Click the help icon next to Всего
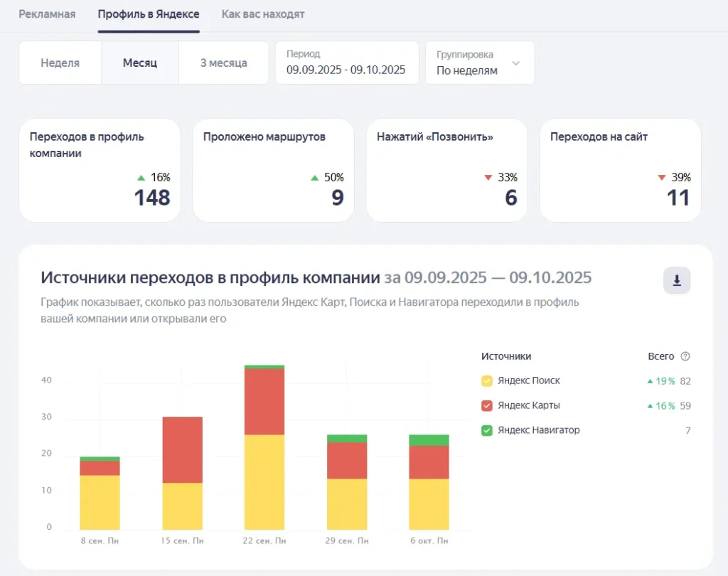Image resolution: width=728 pixels, height=576 pixels. pos(685,356)
